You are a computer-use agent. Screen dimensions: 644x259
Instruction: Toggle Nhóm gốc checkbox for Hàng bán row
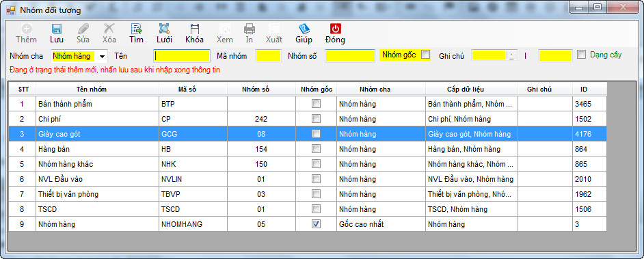point(316,149)
